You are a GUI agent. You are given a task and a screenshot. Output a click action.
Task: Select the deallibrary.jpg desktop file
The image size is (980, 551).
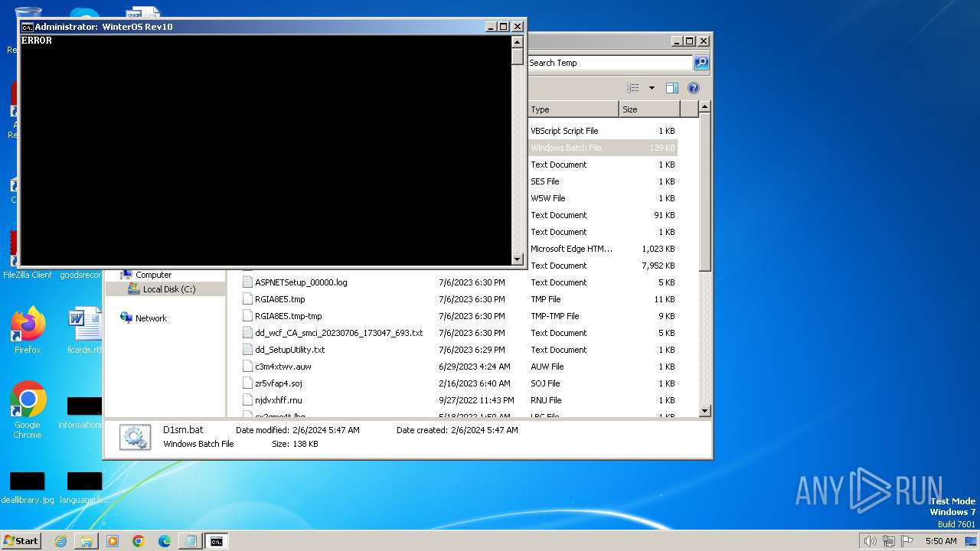28,488
